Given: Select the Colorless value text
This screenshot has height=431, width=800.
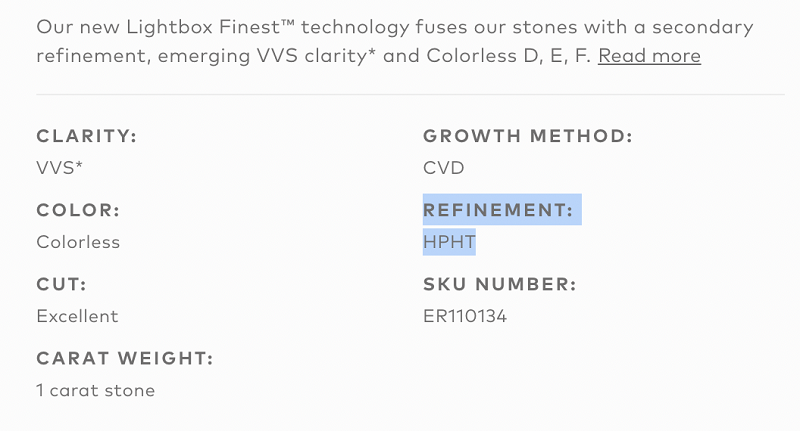Looking at the screenshot, I should (x=78, y=242).
